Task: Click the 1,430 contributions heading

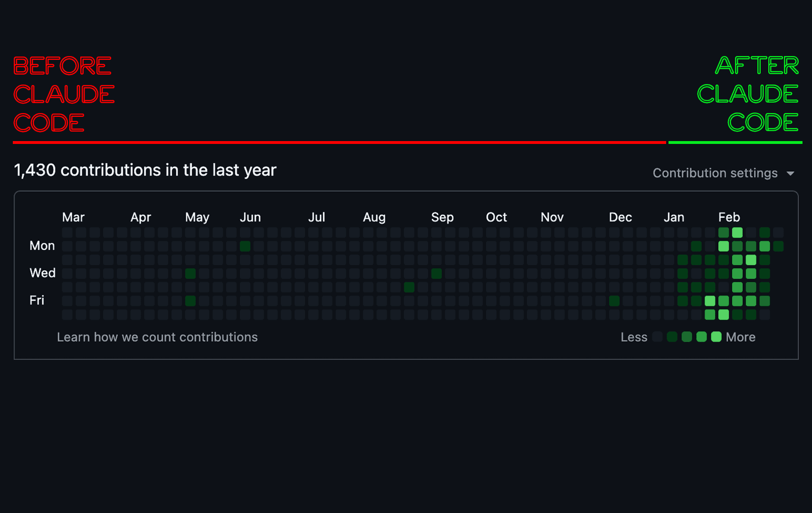Action: point(145,170)
